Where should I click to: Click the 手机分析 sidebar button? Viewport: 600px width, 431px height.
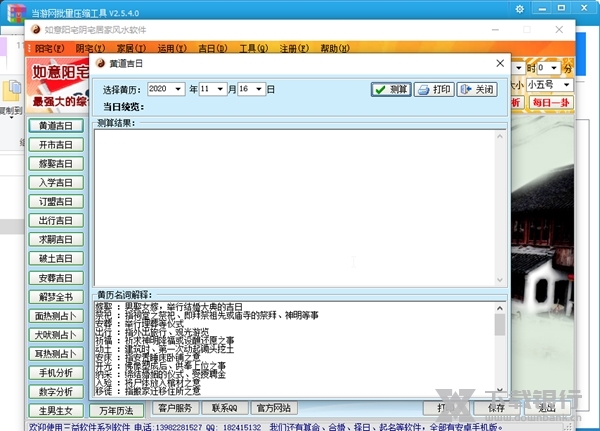click(x=55, y=373)
